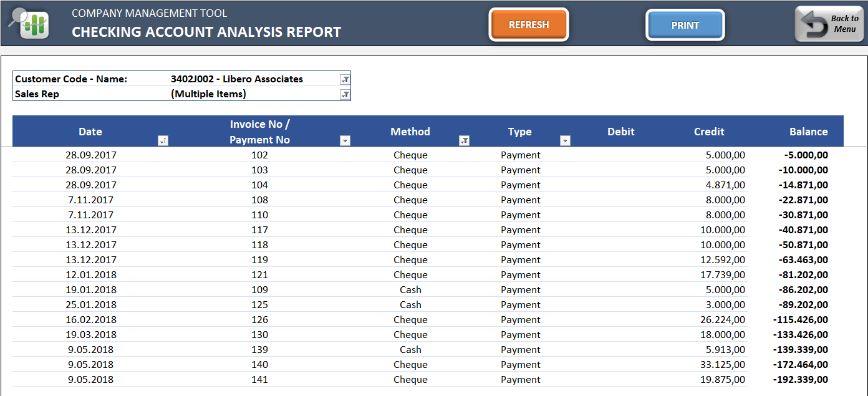Screen dimensions: 868x396
Task: Click the credit amount 33.125,00
Action: 723,365
